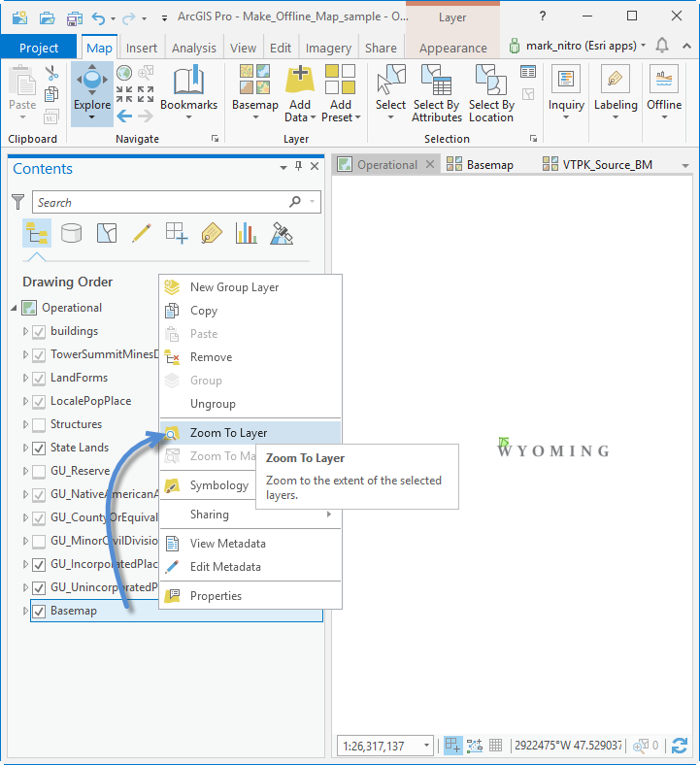Open the Sharing submenu
700x765 pixels.
click(x=250, y=515)
